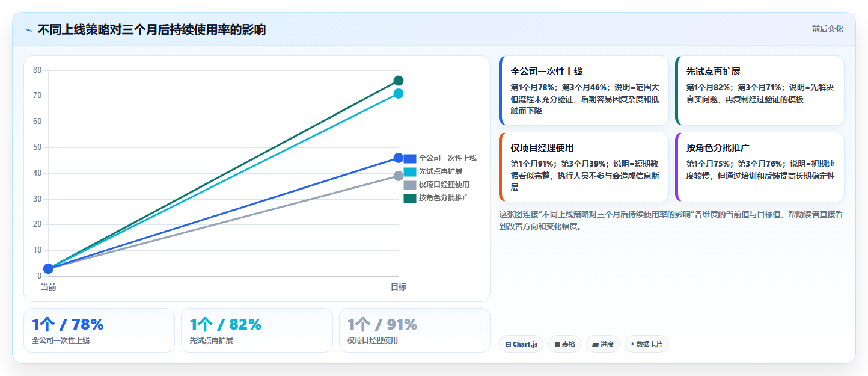Click the 先试点再扩展 stat card caption
Screen dimensions: 868x376
pyautogui.click(x=211, y=341)
